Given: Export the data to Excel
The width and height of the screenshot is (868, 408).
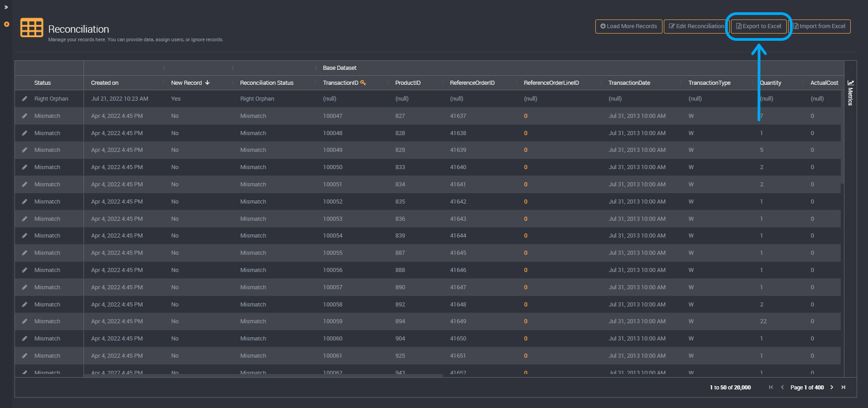Looking at the screenshot, I should pyautogui.click(x=759, y=26).
